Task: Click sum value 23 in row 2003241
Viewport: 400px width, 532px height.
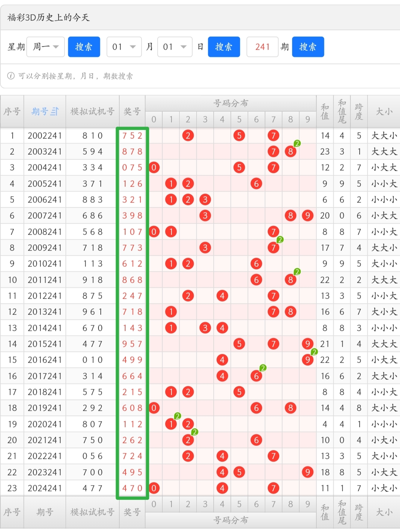Action: pyautogui.click(x=325, y=152)
